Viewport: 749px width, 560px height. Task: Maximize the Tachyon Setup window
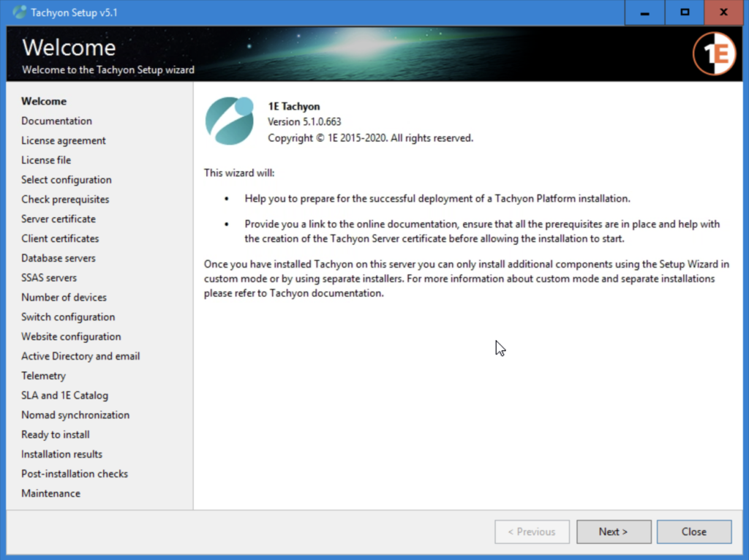(x=685, y=12)
